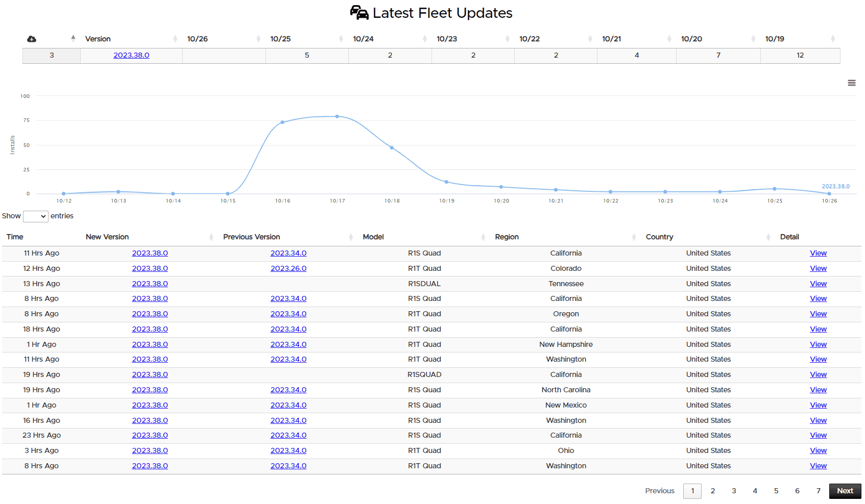This screenshot has width=865, height=504.
Task: Click the '16 Hrs Ago' time cell
Action: pos(41,420)
